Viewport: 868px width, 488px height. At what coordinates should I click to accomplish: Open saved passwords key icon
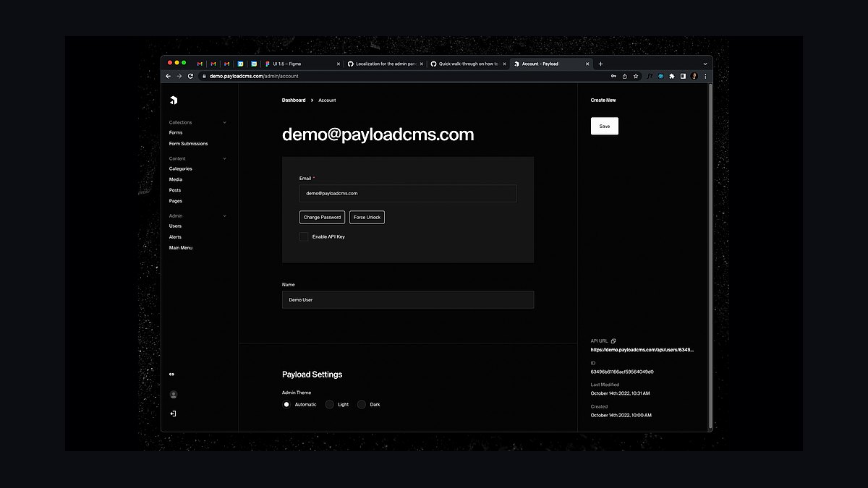click(x=613, y=76)
